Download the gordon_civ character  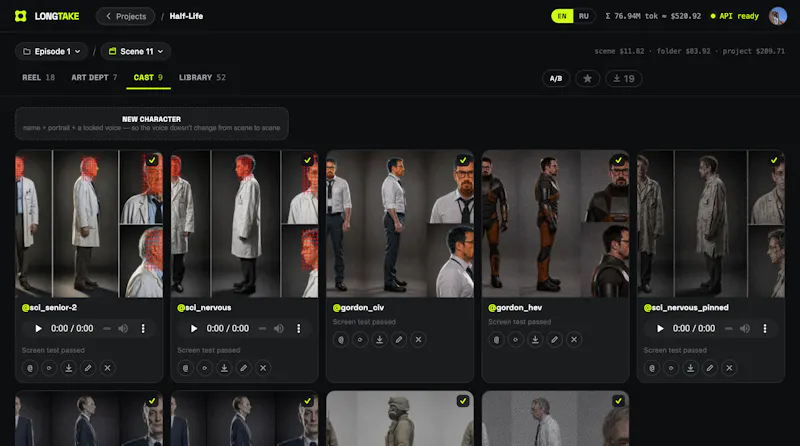point(380,339)
